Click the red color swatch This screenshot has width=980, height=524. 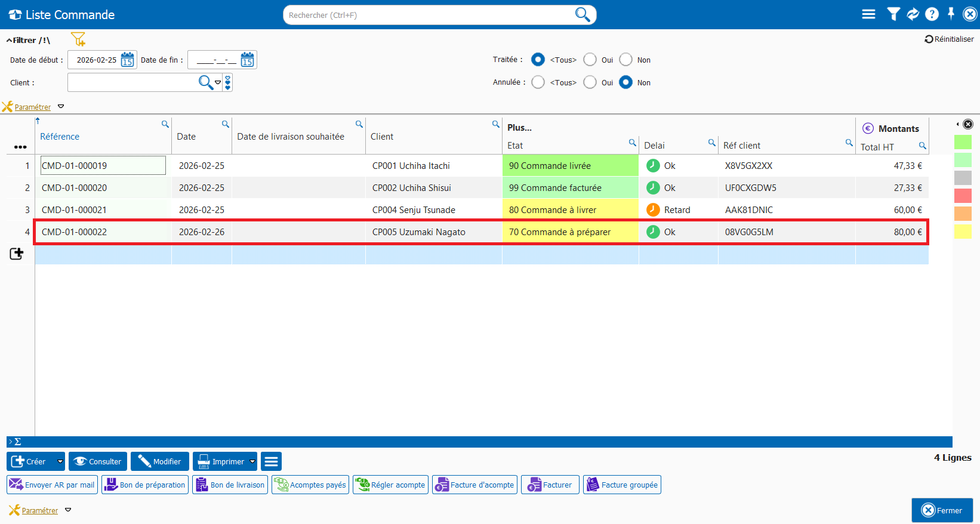(963, 196)
